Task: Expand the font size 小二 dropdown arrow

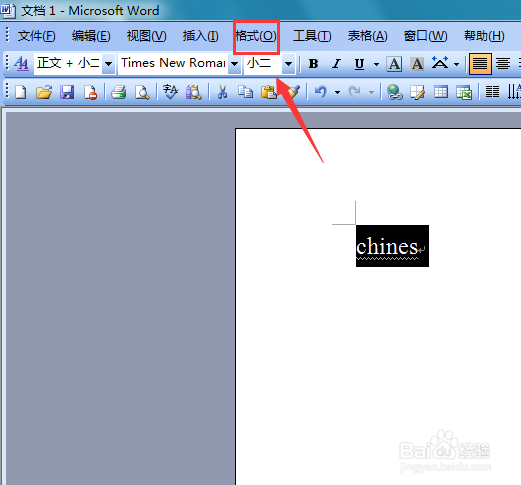Action: coord(288,64)
